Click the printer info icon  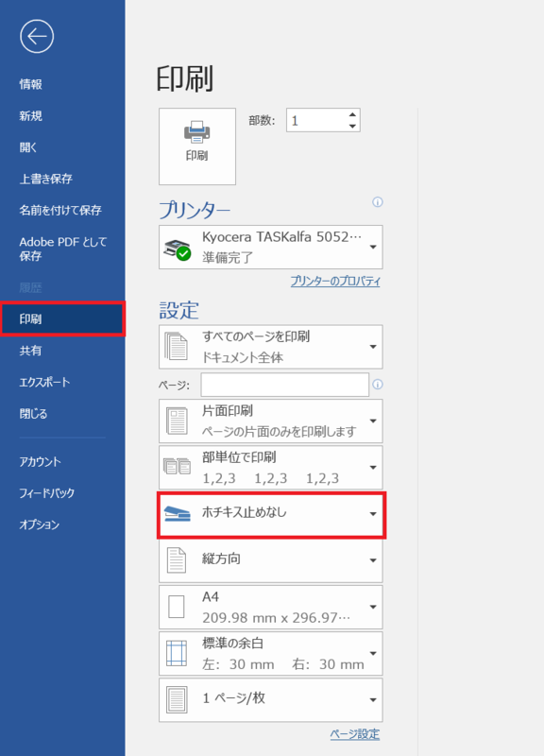click(378, 202)
